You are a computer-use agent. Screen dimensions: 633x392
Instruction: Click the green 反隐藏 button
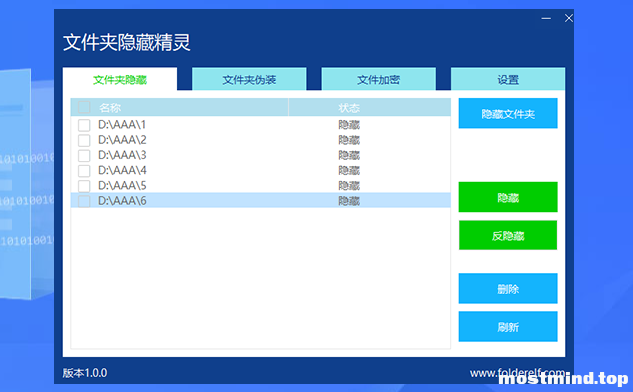[508, 235]
